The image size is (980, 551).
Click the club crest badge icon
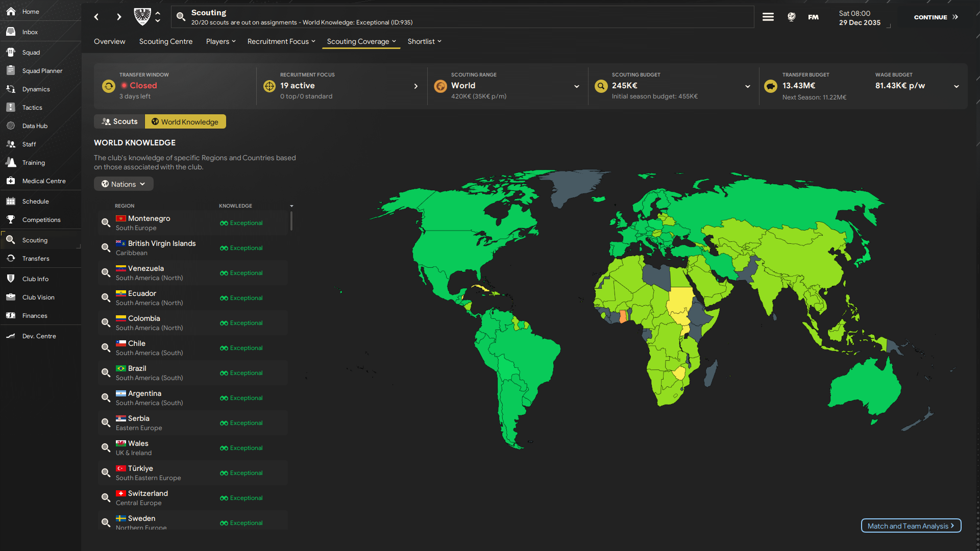142,17
